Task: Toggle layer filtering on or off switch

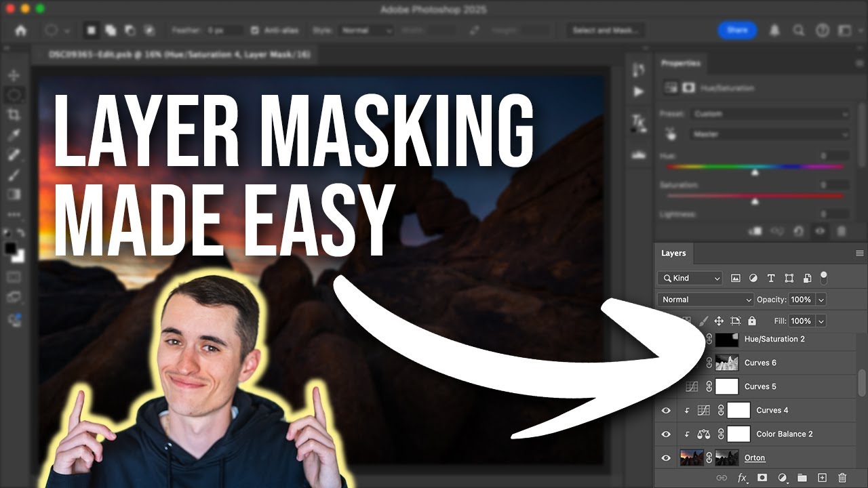Action: coord(824,277)
